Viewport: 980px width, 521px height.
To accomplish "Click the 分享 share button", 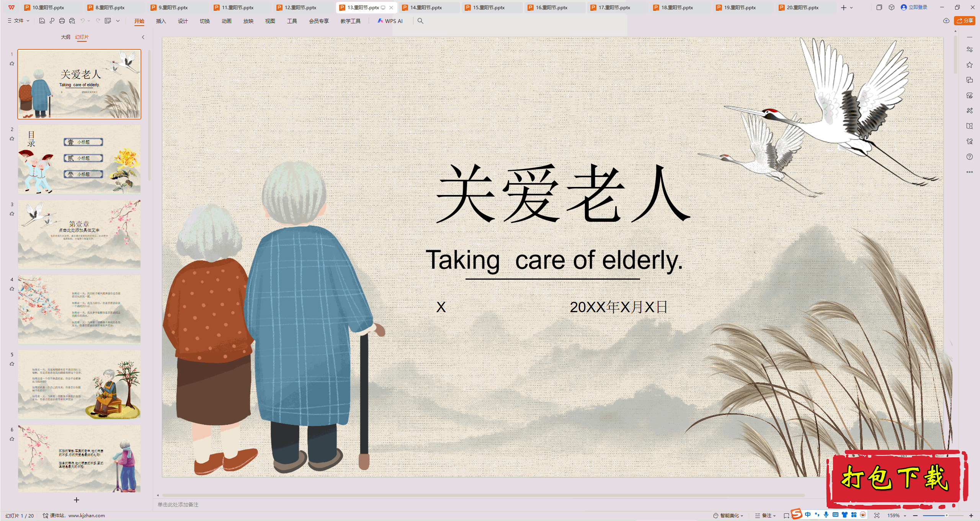I will tap(965, 21).
